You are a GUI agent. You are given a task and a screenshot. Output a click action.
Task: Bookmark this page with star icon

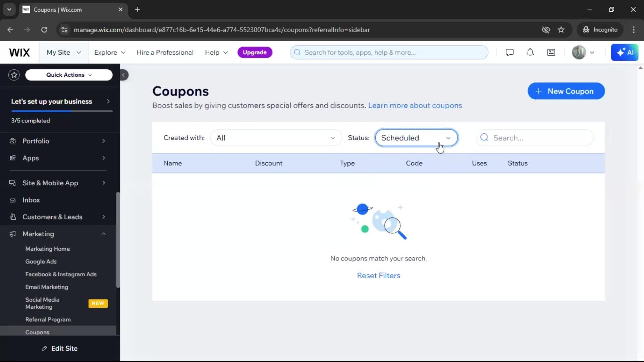(561, 30)
